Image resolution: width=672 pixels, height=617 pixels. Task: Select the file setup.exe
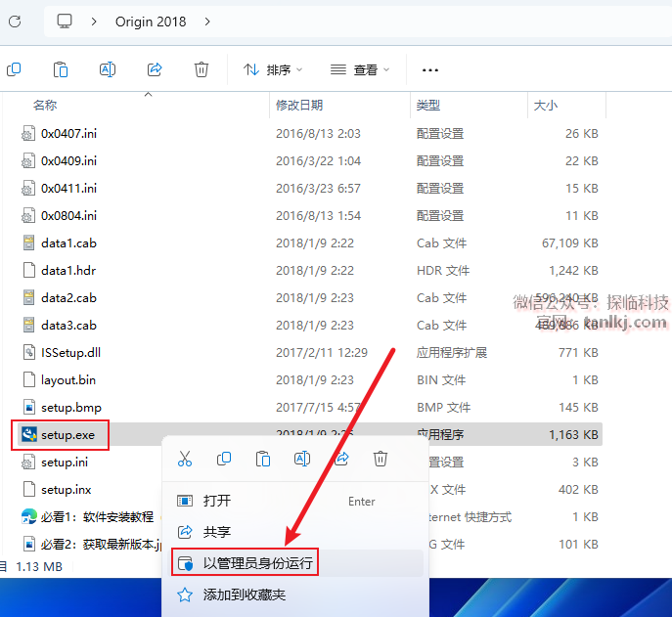pyautogui.click(x=67, y=435)
